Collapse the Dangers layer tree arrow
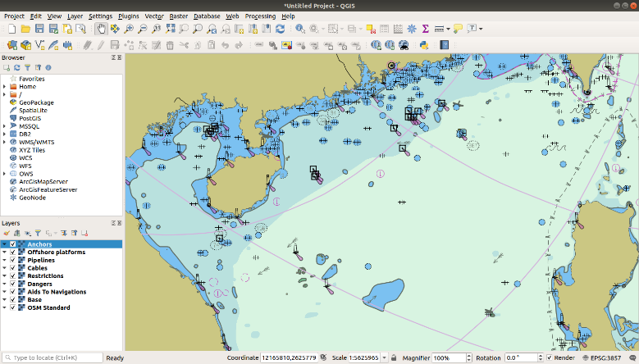This screenshot has width=639, height=364. click(5, 284)
